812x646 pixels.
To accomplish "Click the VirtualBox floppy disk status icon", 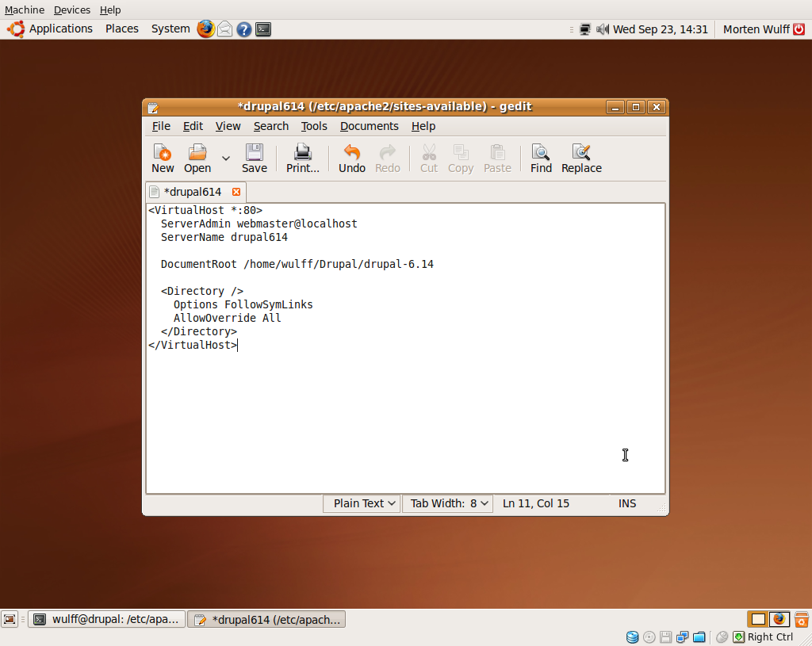I will [x=666, y=636].
